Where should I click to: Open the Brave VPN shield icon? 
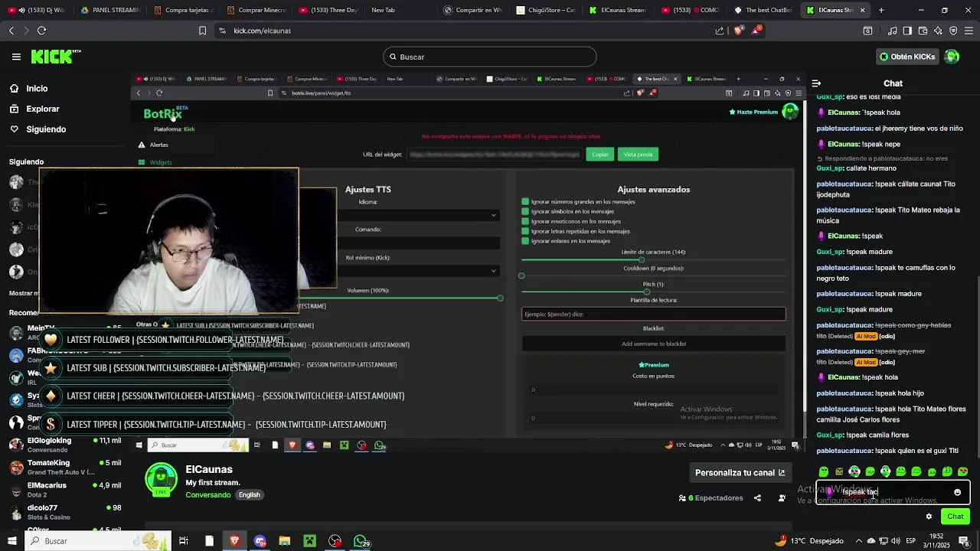(953, 31)
